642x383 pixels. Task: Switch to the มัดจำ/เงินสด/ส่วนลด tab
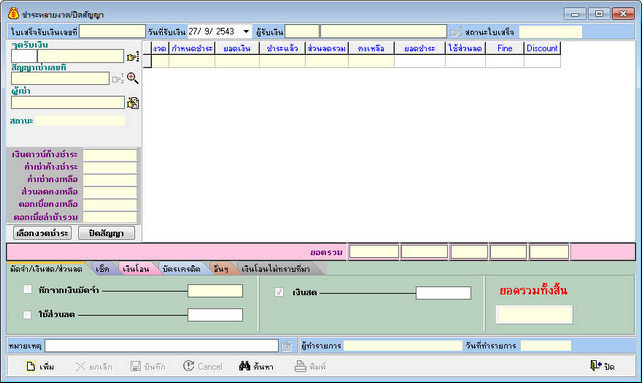pyautogui.click(x=46, y=269)
